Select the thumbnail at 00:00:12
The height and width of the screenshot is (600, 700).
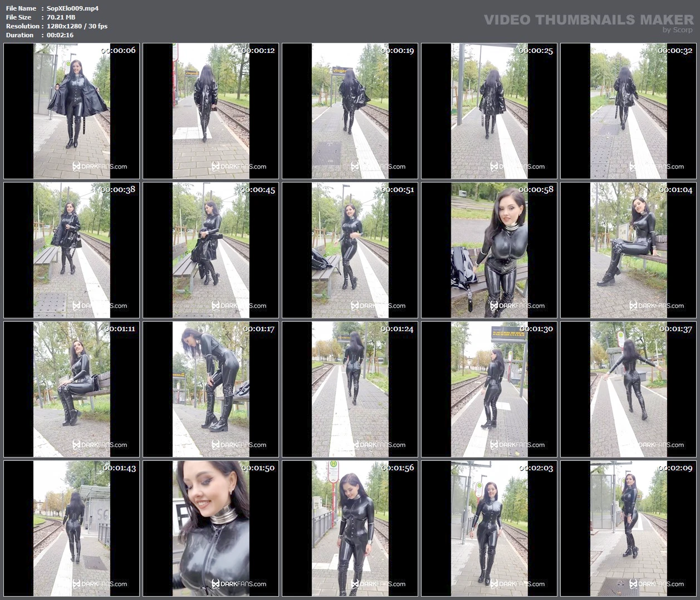click(211, 111)
